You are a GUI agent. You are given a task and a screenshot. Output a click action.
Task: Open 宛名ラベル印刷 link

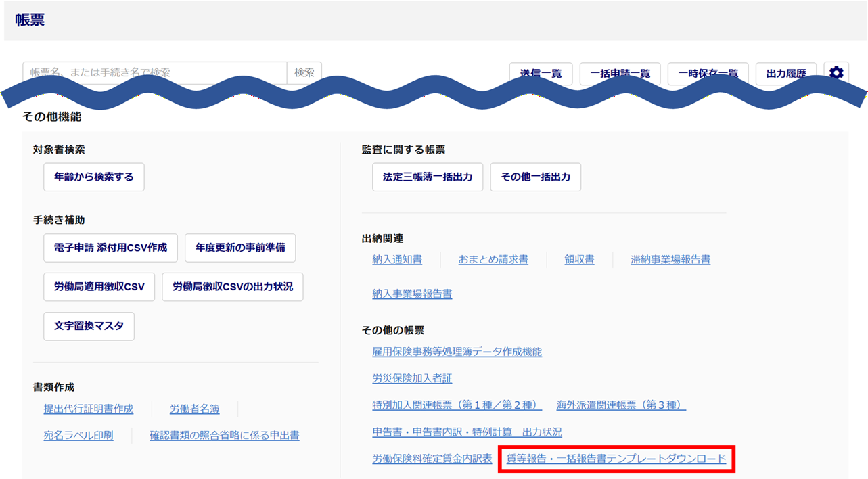click(78, 435)
